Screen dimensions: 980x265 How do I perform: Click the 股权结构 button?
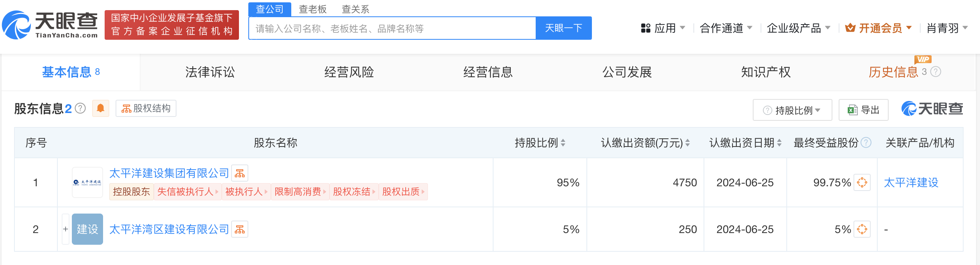pyautogui.click(x=146, y=108)
